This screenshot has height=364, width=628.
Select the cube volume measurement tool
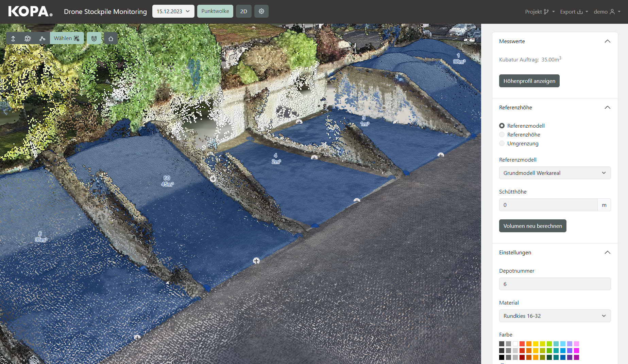click(x=28, y=38)
